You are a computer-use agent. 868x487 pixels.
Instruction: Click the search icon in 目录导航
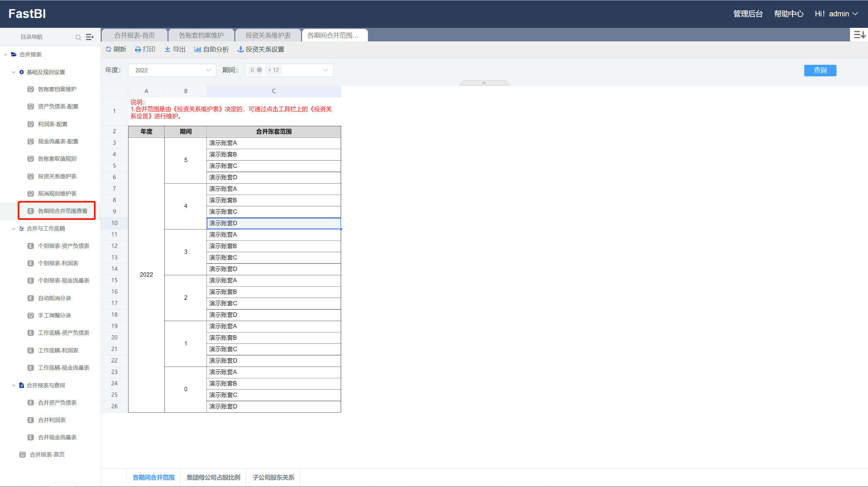click(78, 37)
